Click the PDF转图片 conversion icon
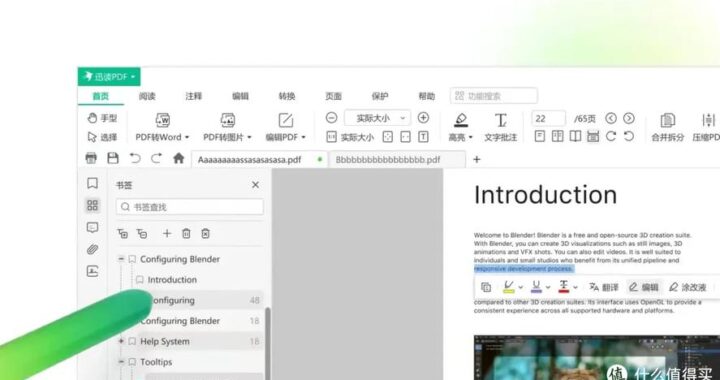This screenshot has height=380, width=720. pos(228,120)
